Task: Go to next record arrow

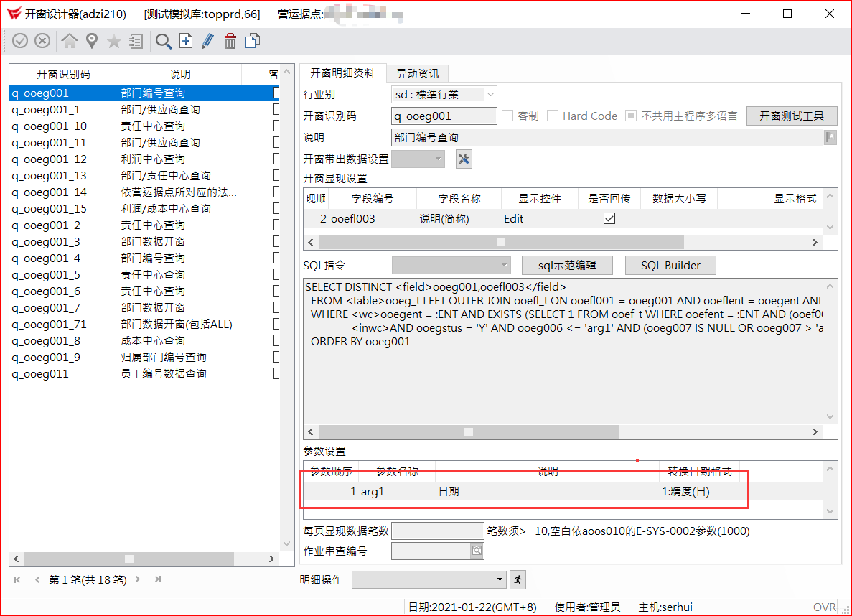Action: tap(138, 579)
